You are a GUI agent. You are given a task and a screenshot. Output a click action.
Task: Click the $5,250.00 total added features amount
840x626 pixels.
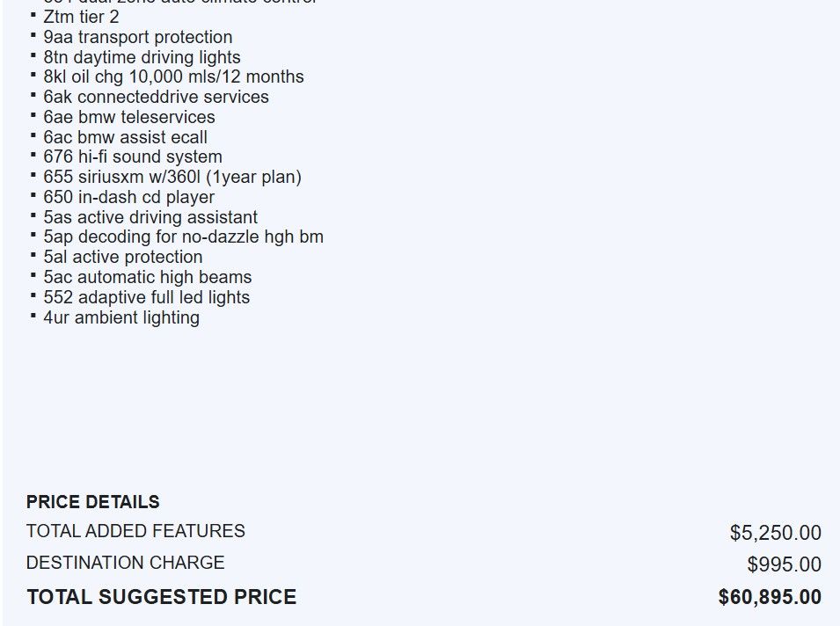[775, 533]
